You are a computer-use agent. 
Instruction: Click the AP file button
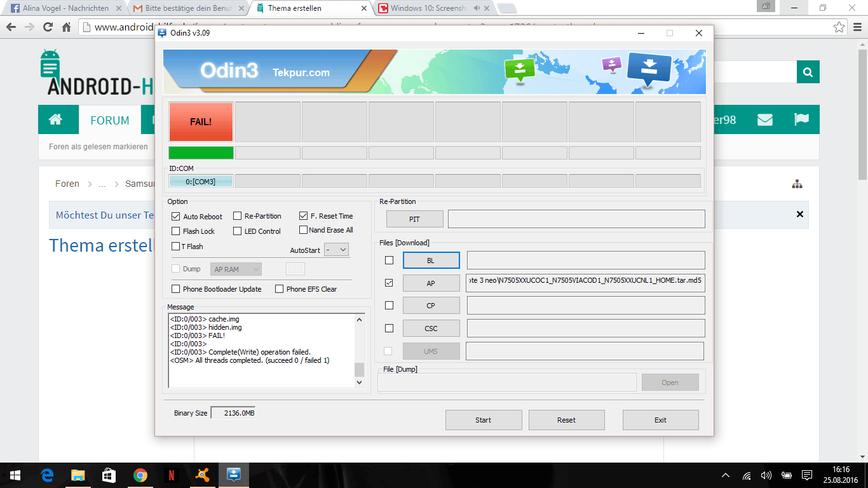tap(431, 283)
